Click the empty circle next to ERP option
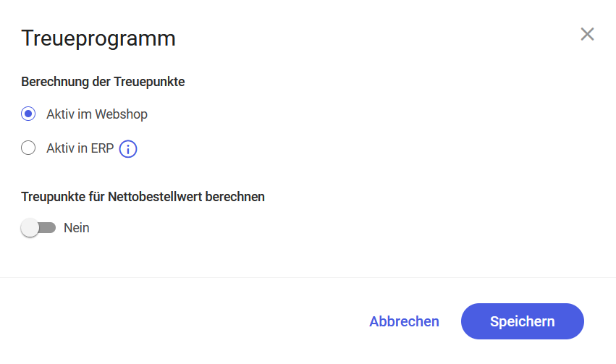616x364 pixels. click(28, 148)
